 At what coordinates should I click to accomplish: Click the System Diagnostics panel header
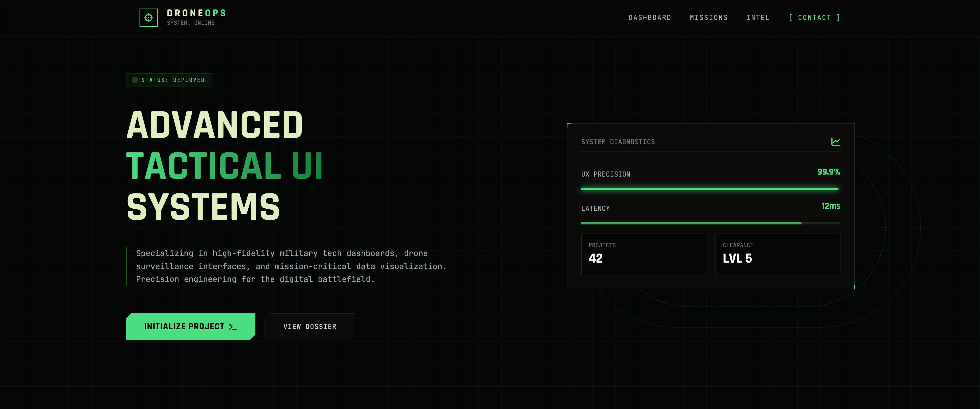(x=618, y=141)
